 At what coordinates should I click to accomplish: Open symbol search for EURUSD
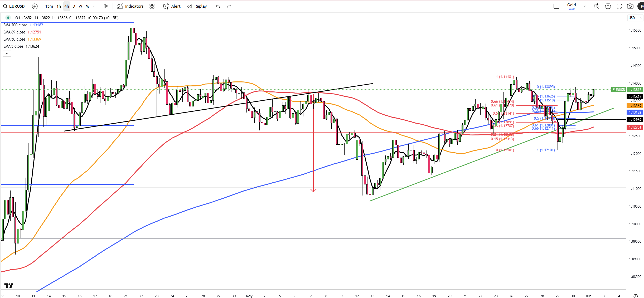14,6
